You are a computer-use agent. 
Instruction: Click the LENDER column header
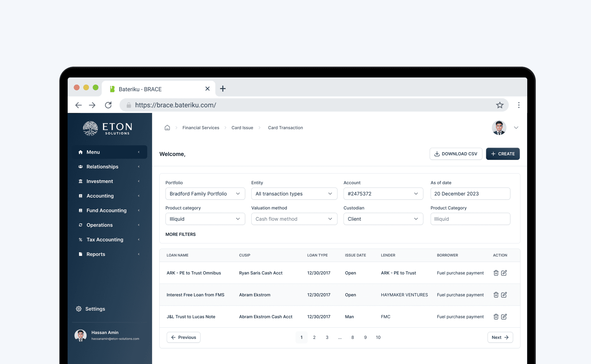[388, 255]
